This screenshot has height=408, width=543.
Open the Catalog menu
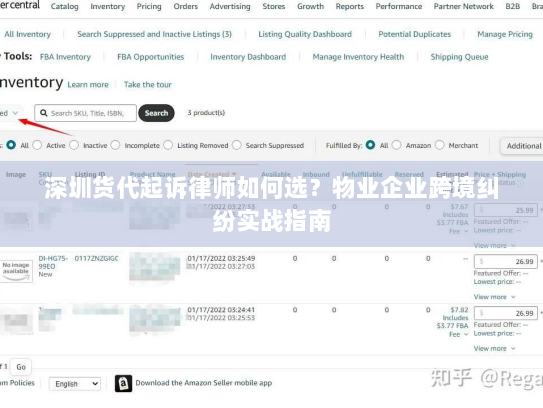64,7
